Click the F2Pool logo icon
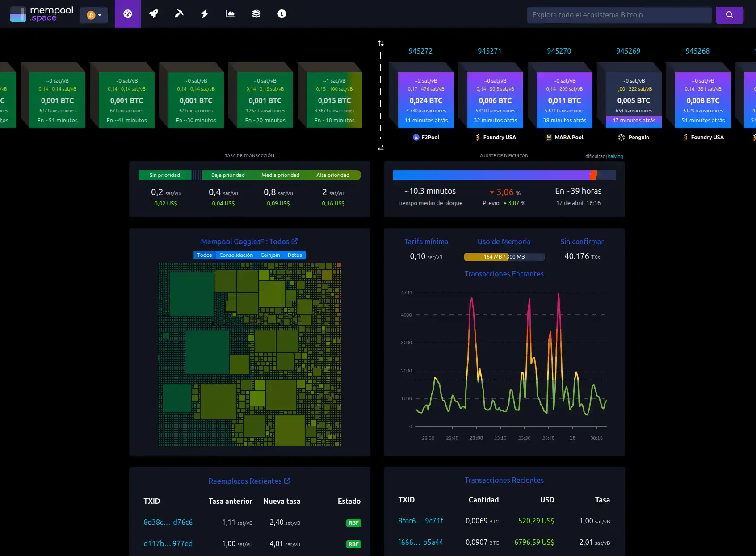 (416, 137)
